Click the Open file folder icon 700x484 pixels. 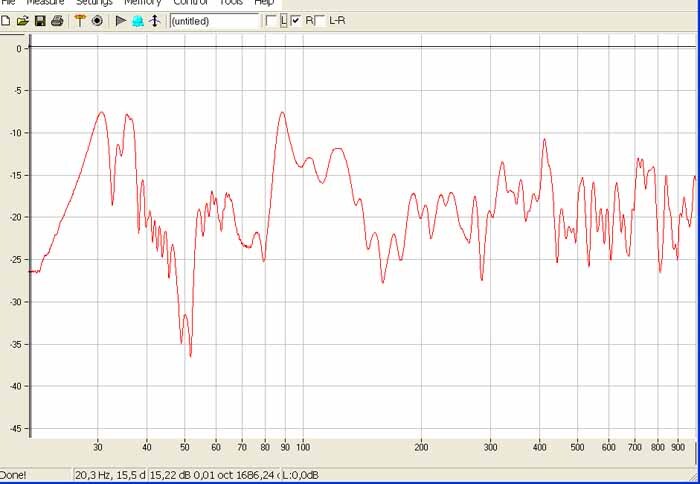pyautogui.click(x=22, y=21)
